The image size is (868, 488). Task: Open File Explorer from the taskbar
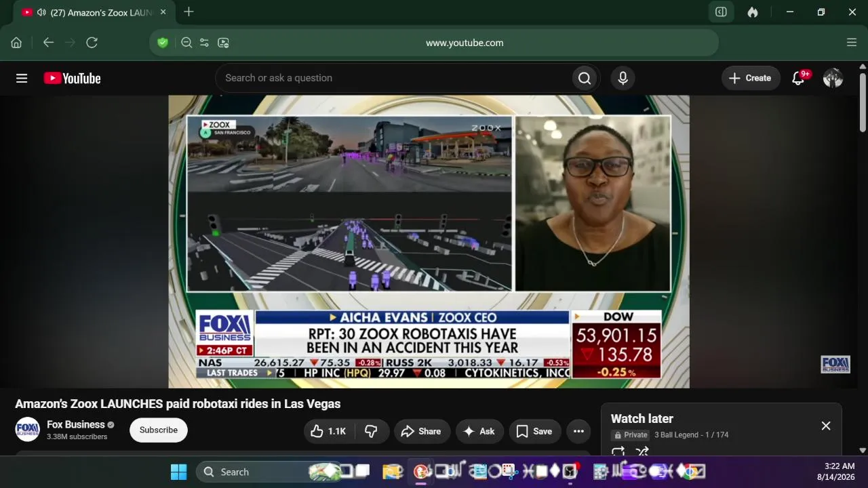(392, 472)
